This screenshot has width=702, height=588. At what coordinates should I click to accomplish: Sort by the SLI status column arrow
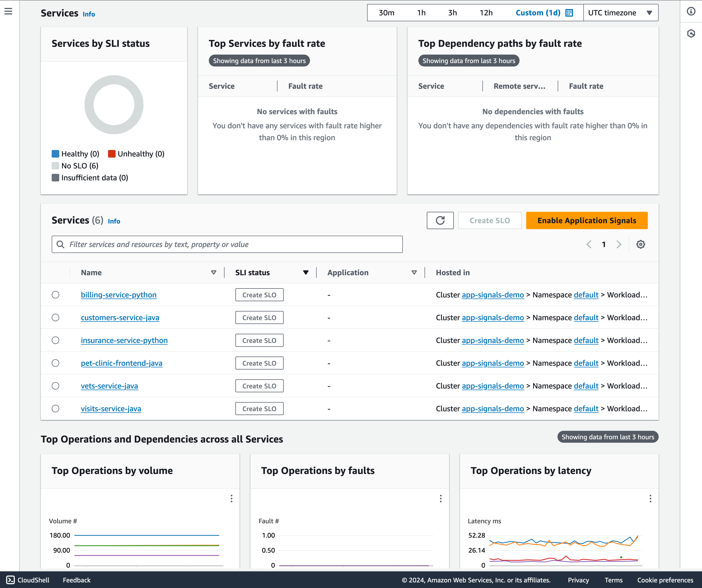pyautogui.click(x=305, y=273)
